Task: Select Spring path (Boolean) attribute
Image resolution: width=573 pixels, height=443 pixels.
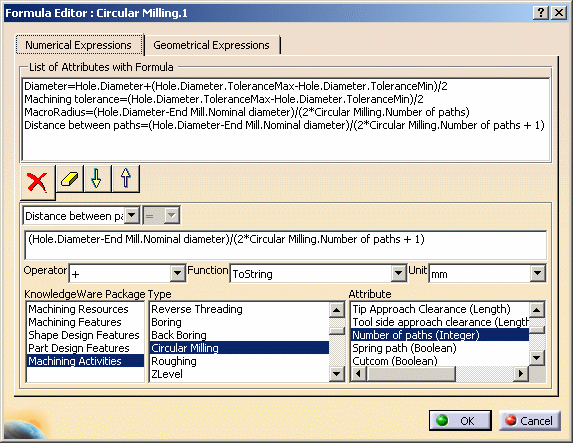Action: [404, 348]
